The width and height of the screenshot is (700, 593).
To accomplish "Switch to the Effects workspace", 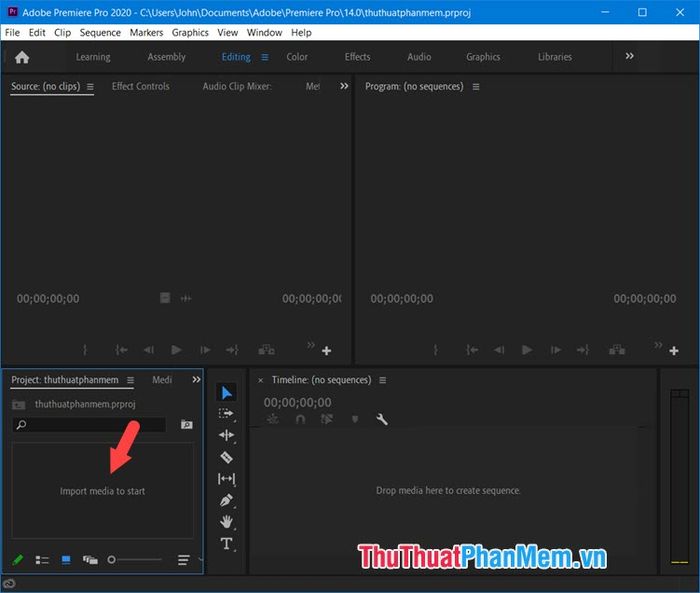I will coord(357,57).
